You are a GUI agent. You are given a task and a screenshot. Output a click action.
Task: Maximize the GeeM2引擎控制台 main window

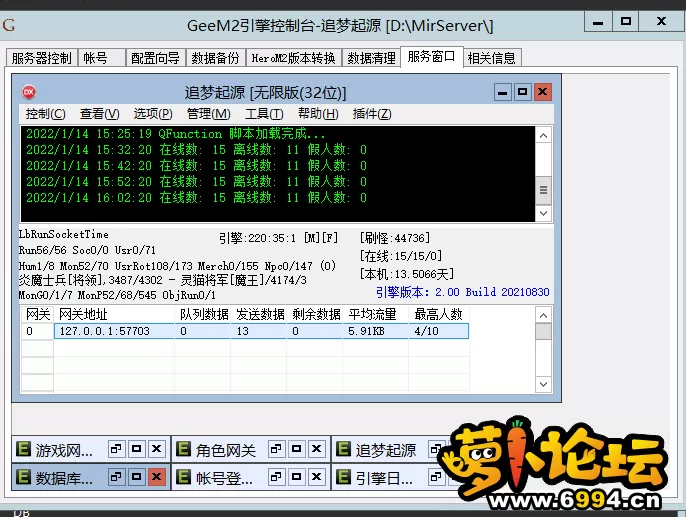click(626, 21)
